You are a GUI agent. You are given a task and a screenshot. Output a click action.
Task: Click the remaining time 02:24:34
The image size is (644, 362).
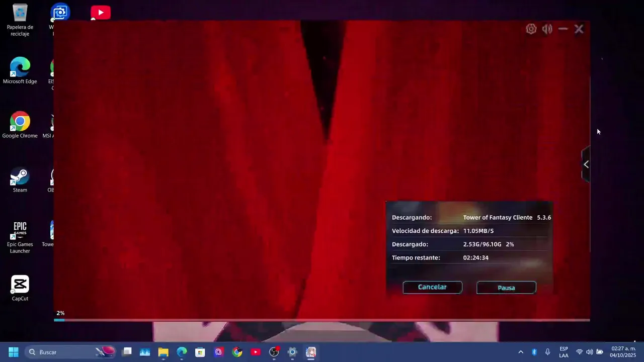tap(476, 257)
